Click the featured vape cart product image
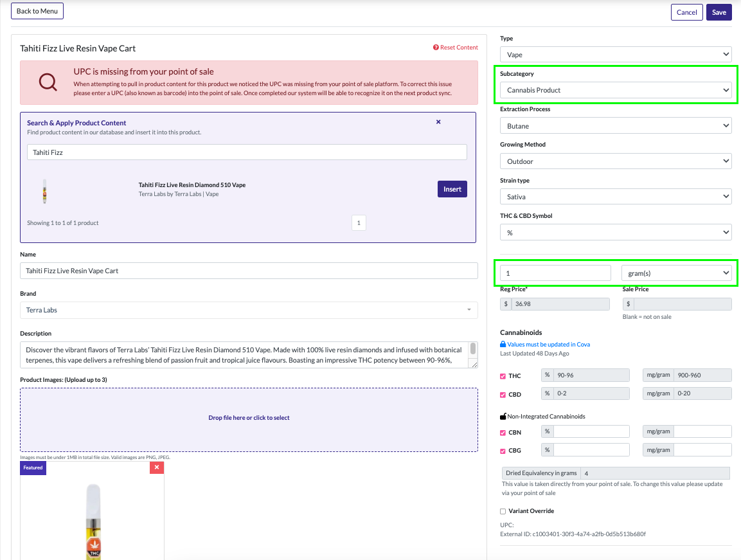This screenshot has height=560, width=741. pyautogui.click(x=94, y=521)
